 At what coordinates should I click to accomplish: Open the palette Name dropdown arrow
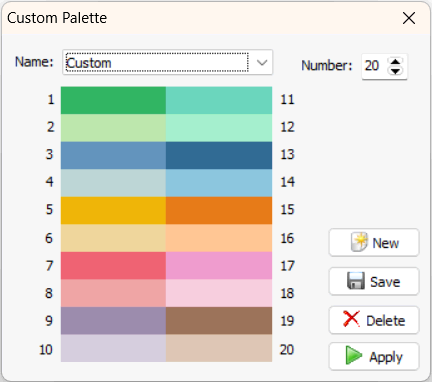coord(262,62)
